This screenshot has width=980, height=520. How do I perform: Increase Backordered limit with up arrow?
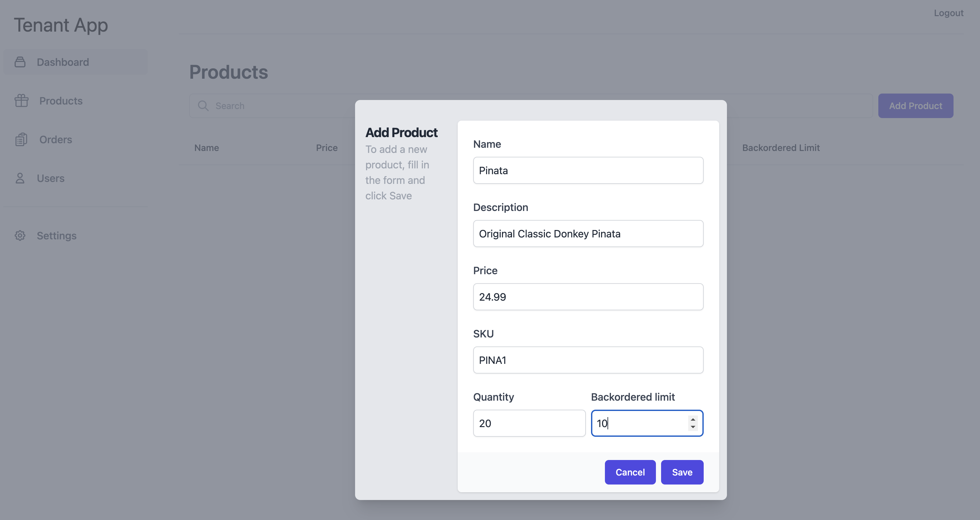pyautogui.click(x=693, y=419)
